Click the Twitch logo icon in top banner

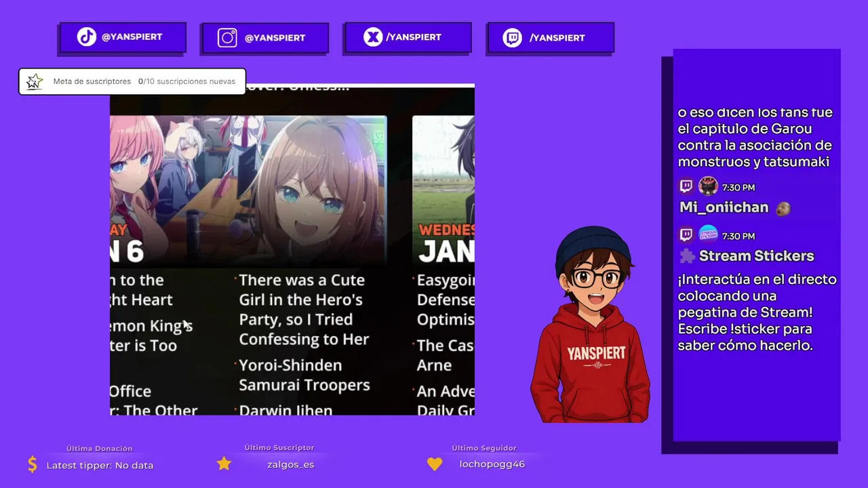click(x=512, y=38)
